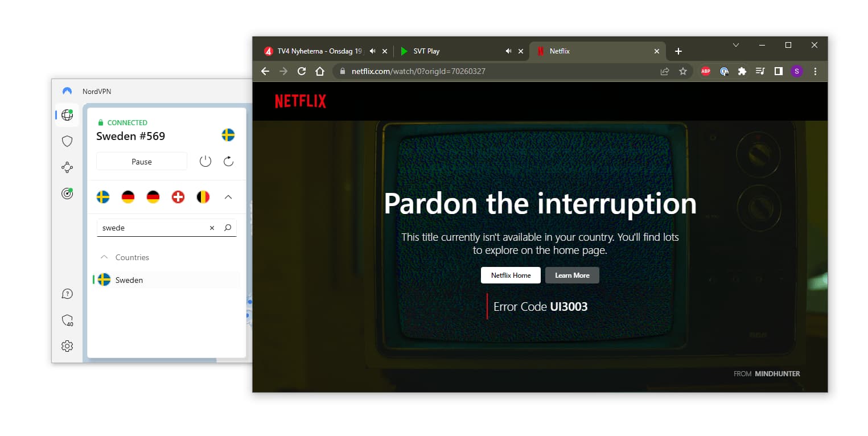Click the Chrome address bar URL

[418, 71]
